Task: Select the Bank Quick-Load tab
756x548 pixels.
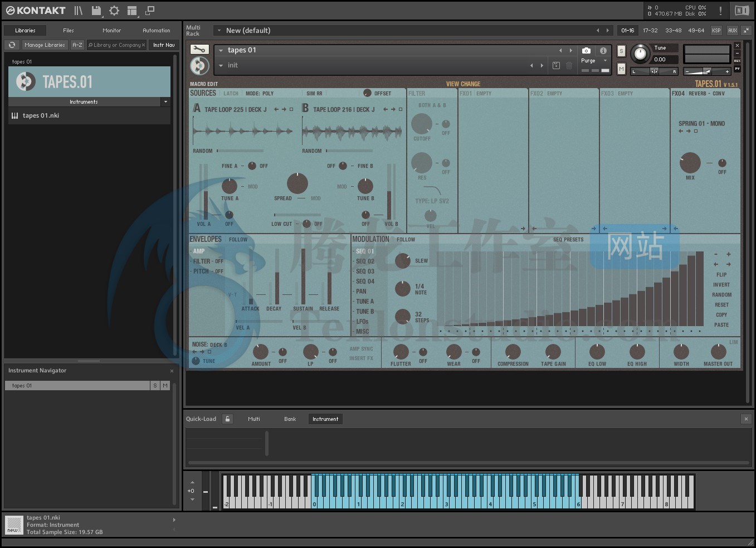Action: pyautogui.click(x=290, y=419)
